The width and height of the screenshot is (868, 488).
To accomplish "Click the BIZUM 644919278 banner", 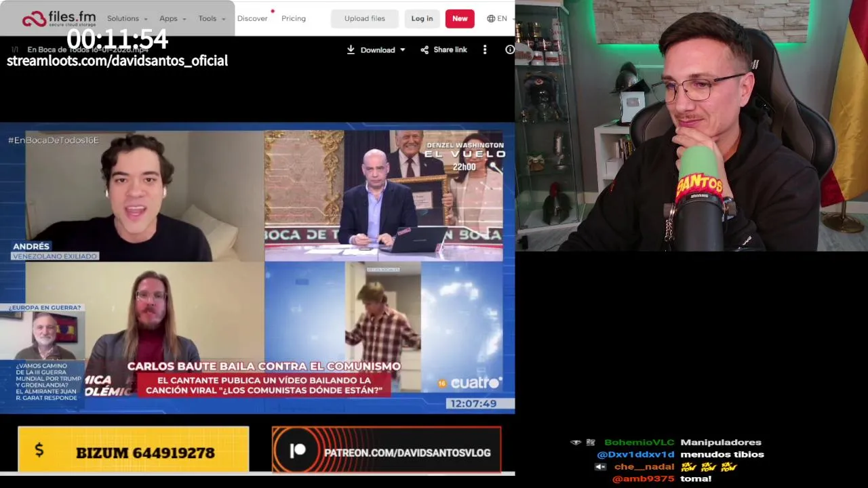I will click(134, 449).
